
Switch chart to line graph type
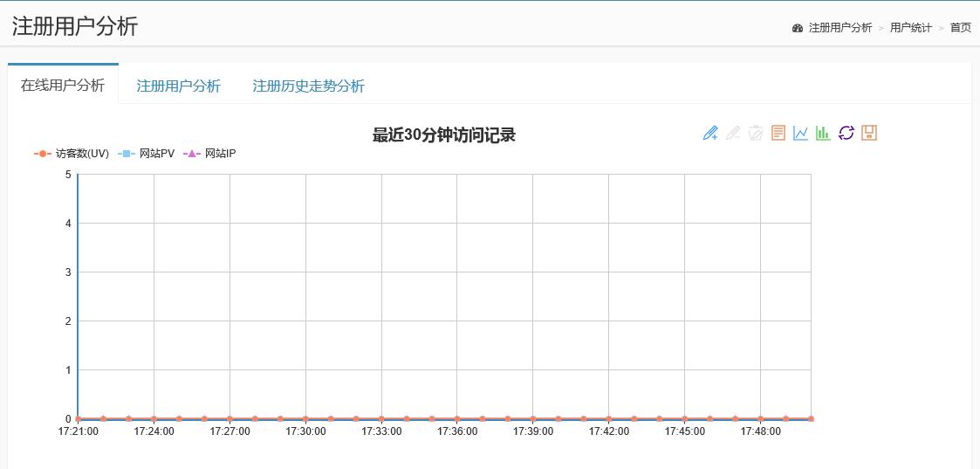(x=800, y=133)
